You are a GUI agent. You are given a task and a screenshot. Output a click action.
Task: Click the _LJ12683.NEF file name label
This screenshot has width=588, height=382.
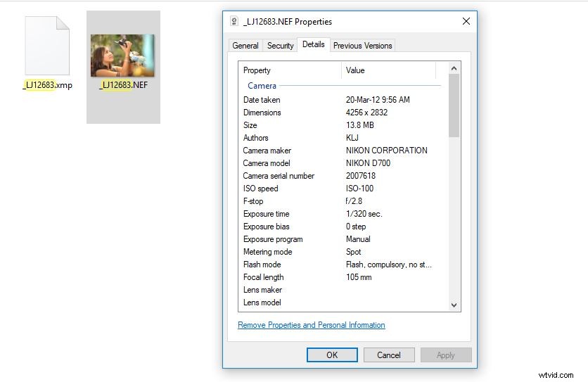[x=123, y=85]
